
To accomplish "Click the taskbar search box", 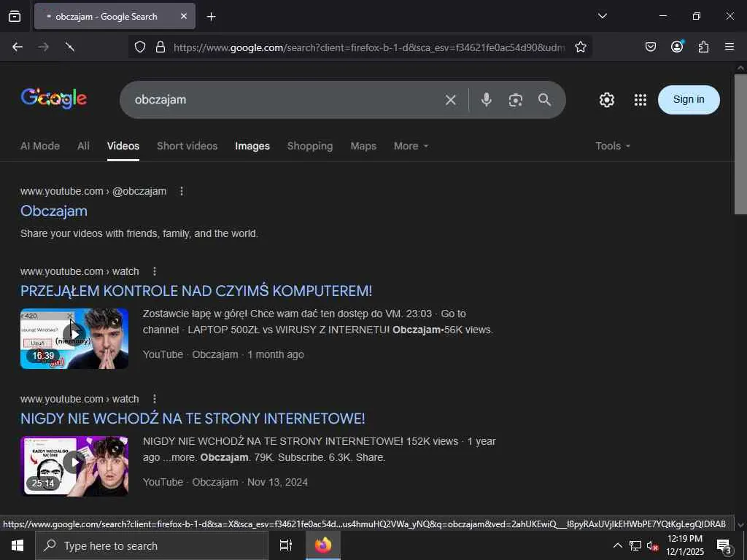I will [152, 545].
